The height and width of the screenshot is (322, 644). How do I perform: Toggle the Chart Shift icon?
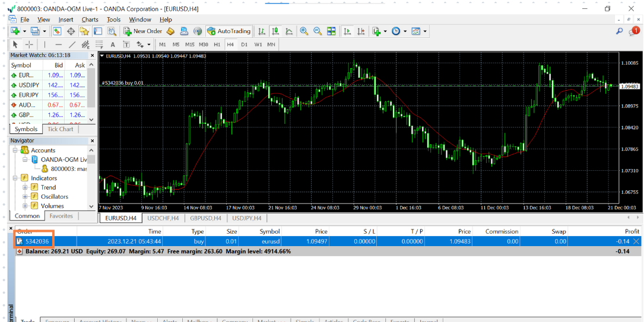pos(361,31)
